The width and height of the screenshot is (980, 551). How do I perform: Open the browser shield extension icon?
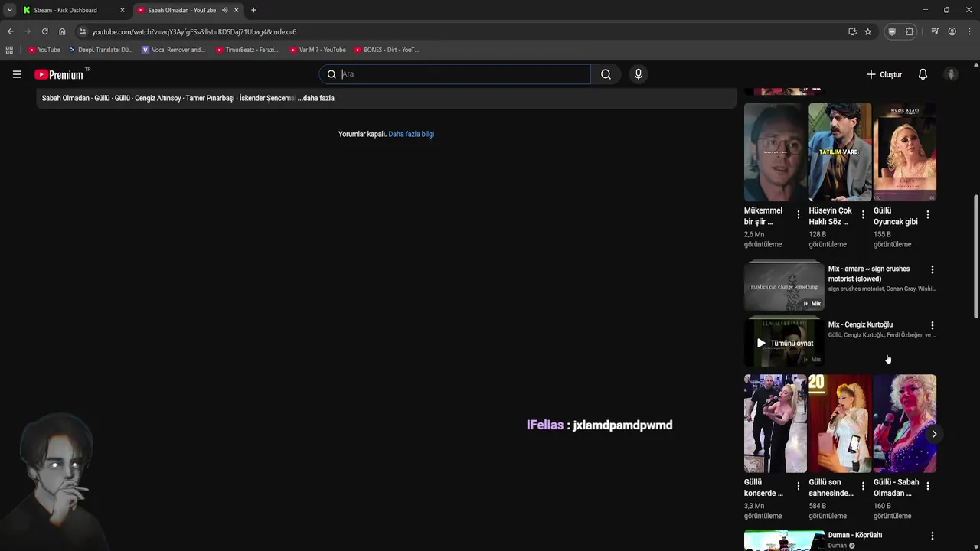pyautogui.click(x=892, y=31)
